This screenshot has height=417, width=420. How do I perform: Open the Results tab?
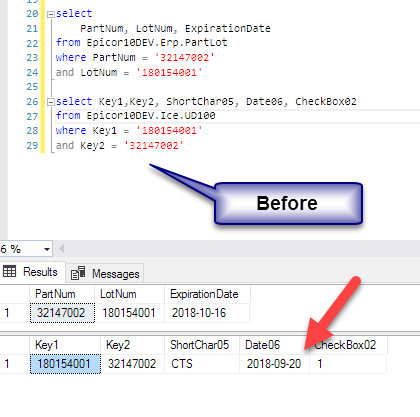[32, 272]
